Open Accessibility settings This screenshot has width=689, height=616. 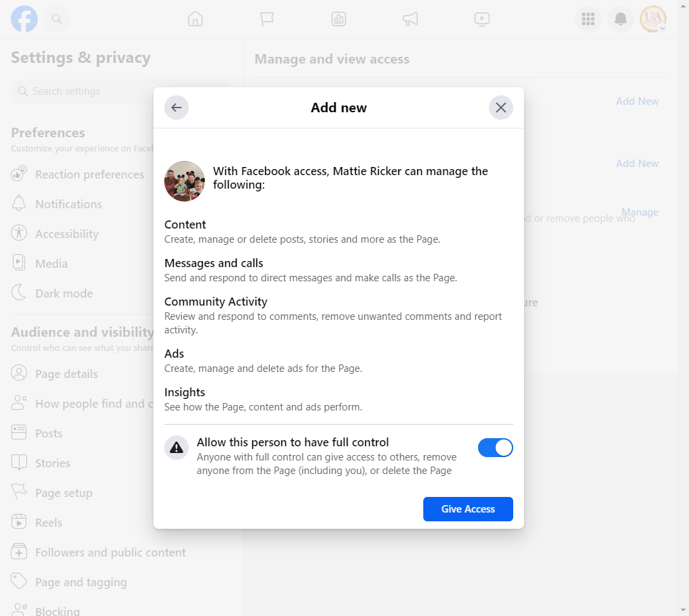click(x=67, y=234)
